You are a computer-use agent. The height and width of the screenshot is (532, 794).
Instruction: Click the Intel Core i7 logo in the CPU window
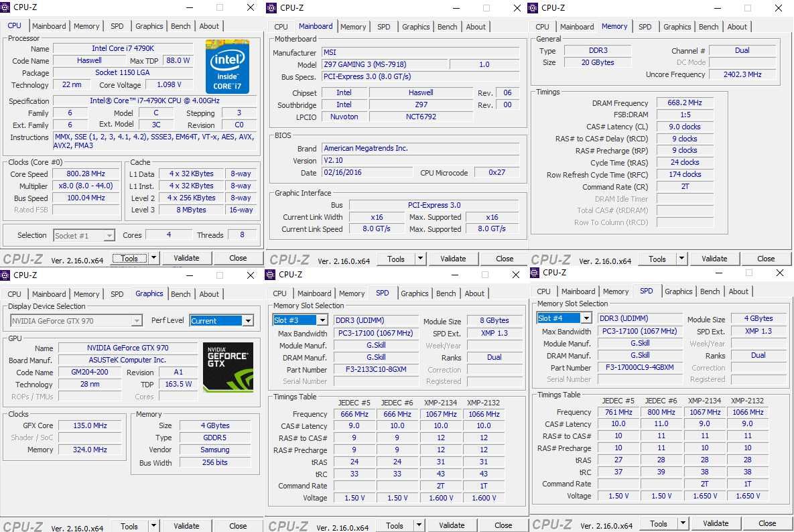(227, 66)
